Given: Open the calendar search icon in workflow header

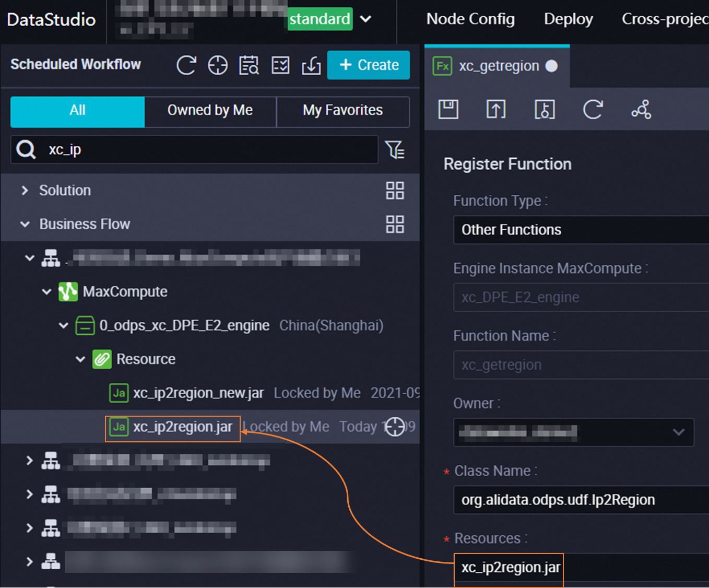Looking at the screenshot, I should coord(249,65).
